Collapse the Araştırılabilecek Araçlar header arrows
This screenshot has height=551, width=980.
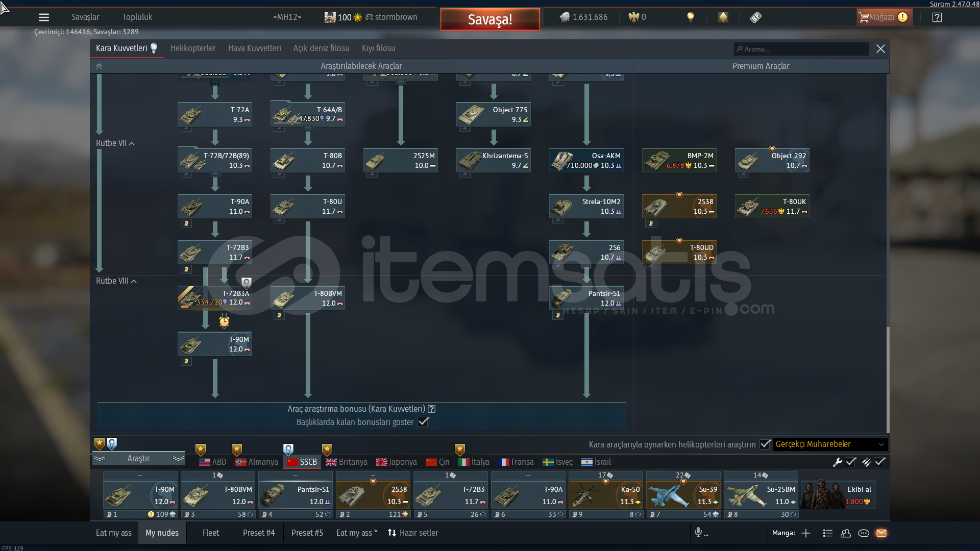point(99,66)
